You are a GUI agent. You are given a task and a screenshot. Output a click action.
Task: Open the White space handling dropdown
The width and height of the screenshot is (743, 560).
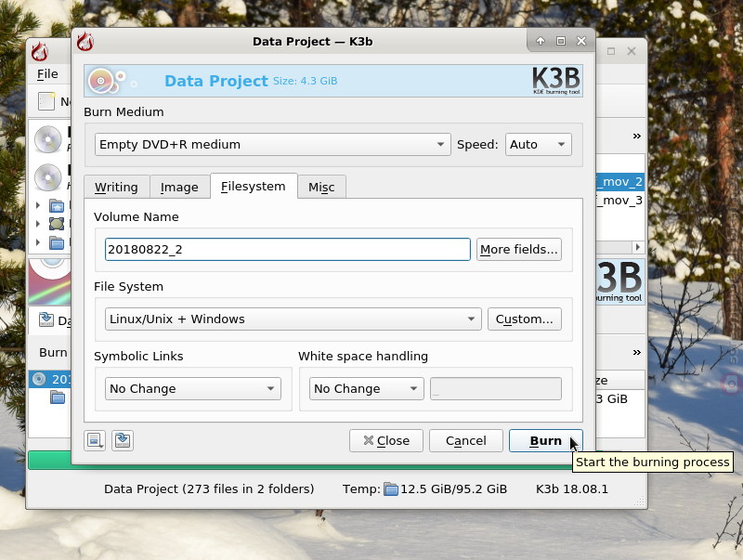[366, 388]
